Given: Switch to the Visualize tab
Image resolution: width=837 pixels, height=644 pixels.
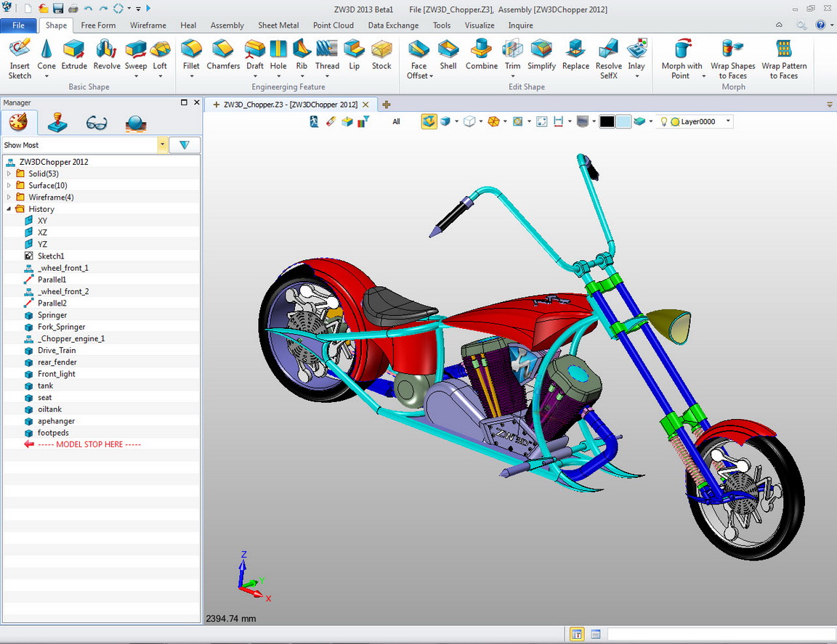Looking at the screenshot, I should click(x=480, y=25).
